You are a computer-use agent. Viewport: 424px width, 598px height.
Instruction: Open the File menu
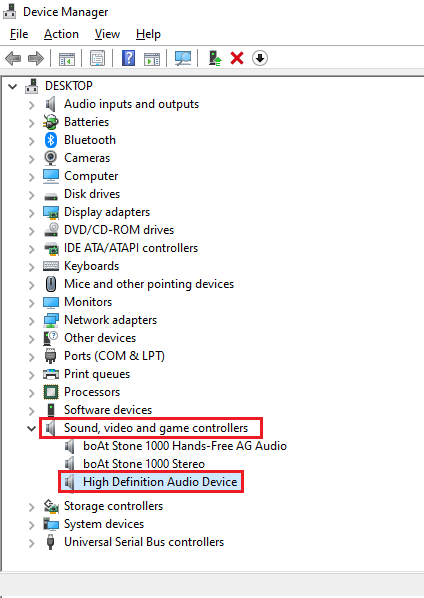tap(19, 34)
